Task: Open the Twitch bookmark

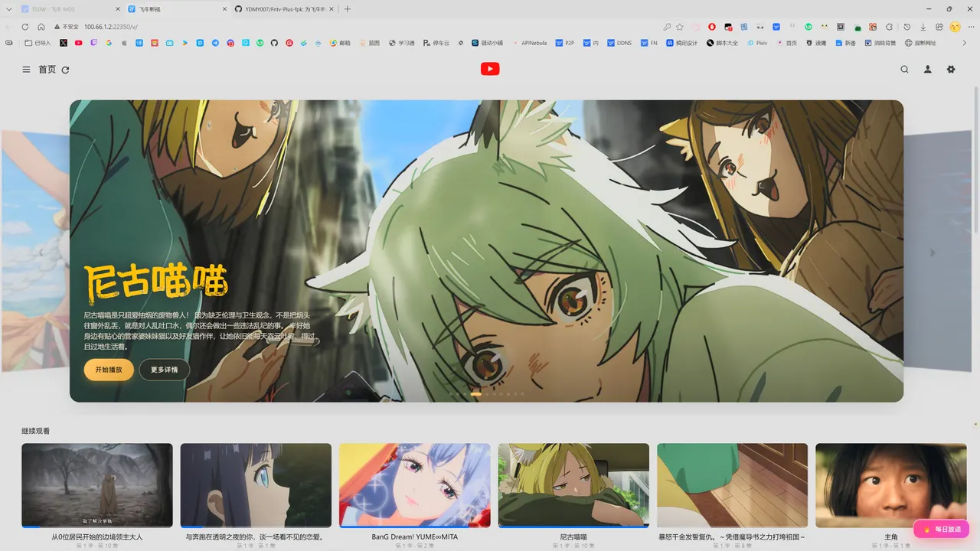Action: [x=94, y=43]
